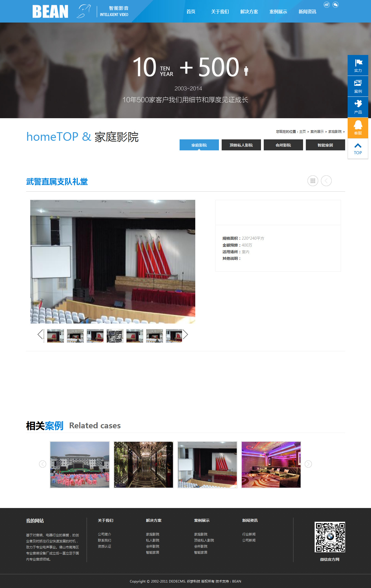The height and width of the screenshot is (588, 371).
Task: Select the 智能家居 category tab
Action: coord(325,145)
